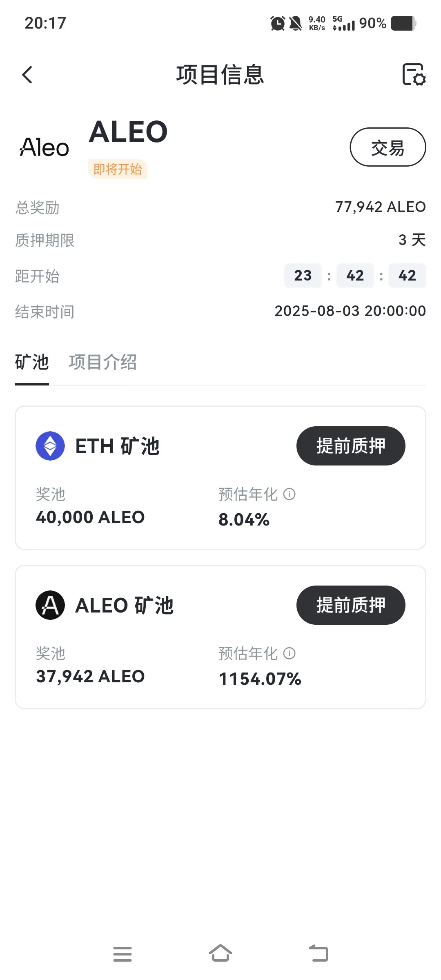This screenshot has height=980, width=441.
Task: Open the Android recent apps menu icon
Action: click(x=122, y=954)
